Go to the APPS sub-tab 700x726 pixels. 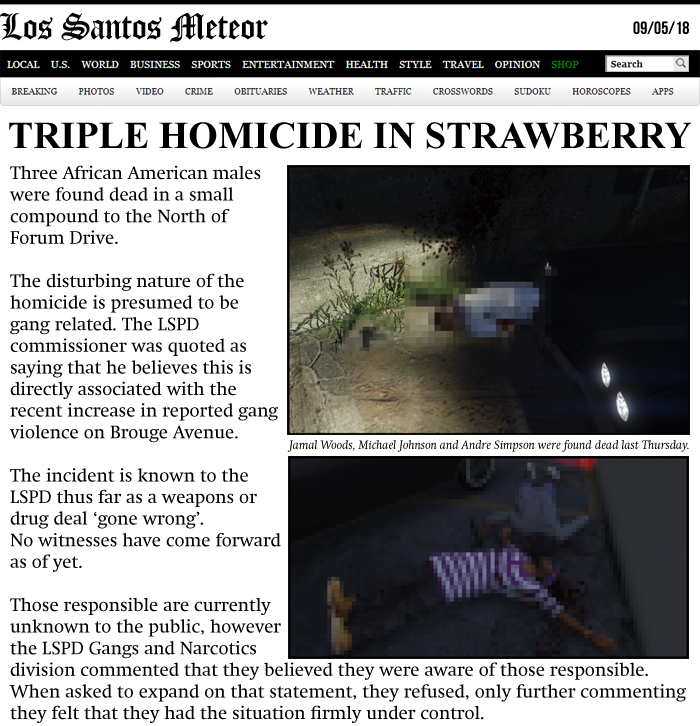tap(662, 91)
